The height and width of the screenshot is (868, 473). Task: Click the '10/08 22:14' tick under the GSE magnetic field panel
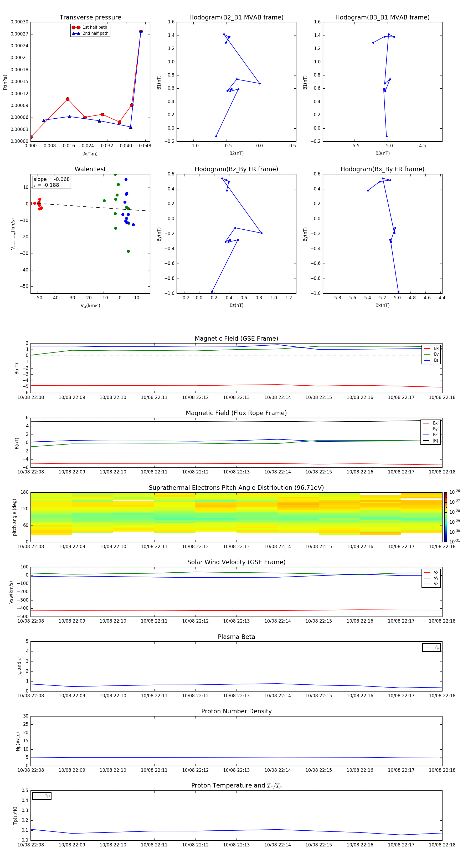click(x=277, y=397)
